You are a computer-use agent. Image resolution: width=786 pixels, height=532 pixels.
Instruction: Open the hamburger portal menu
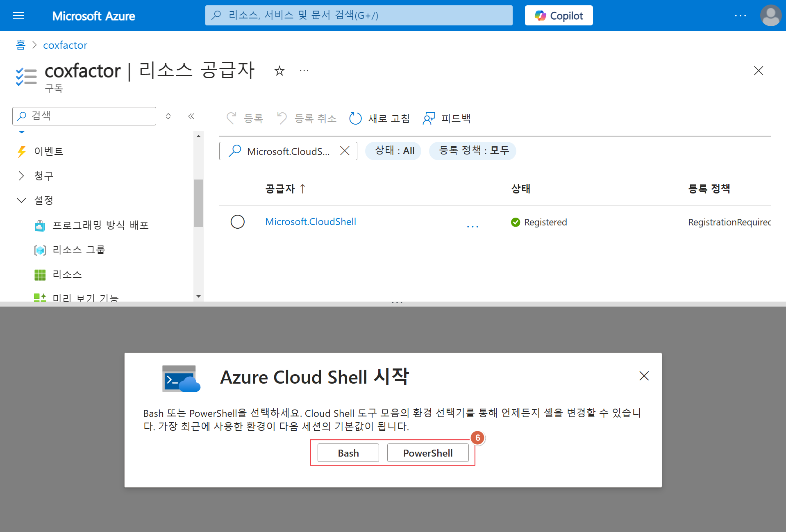(x=18, y=16)
